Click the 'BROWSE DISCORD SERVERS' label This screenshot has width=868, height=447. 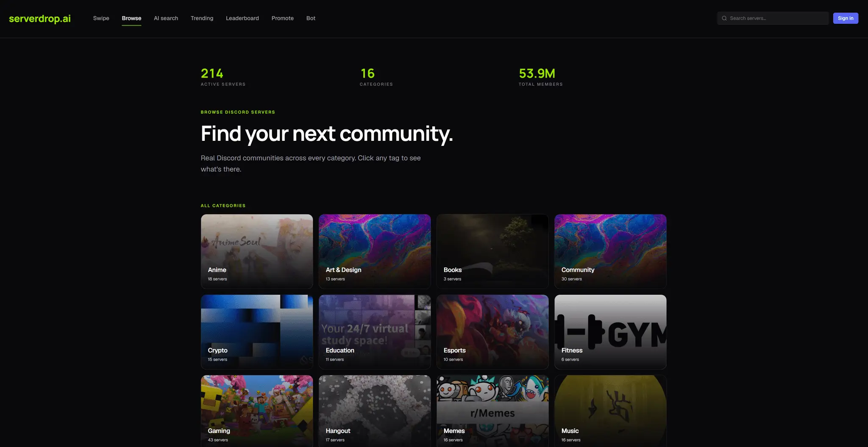tap(238, 112)
